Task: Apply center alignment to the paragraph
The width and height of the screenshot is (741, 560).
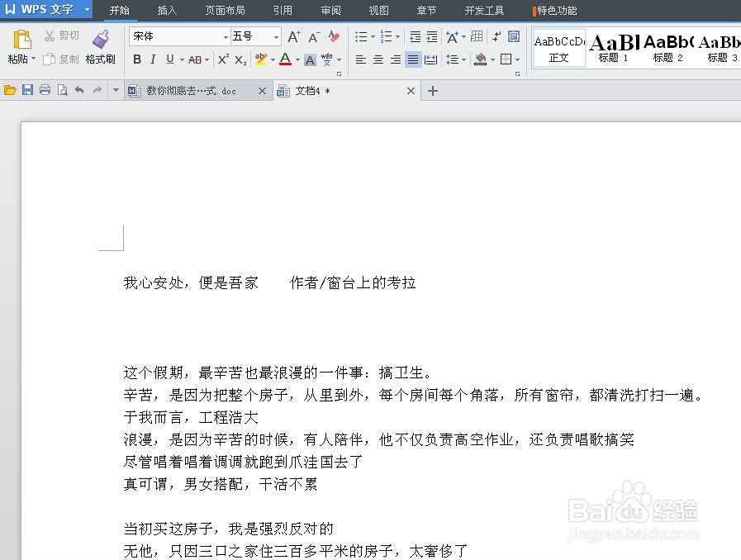Action: [x=378, y=60]
